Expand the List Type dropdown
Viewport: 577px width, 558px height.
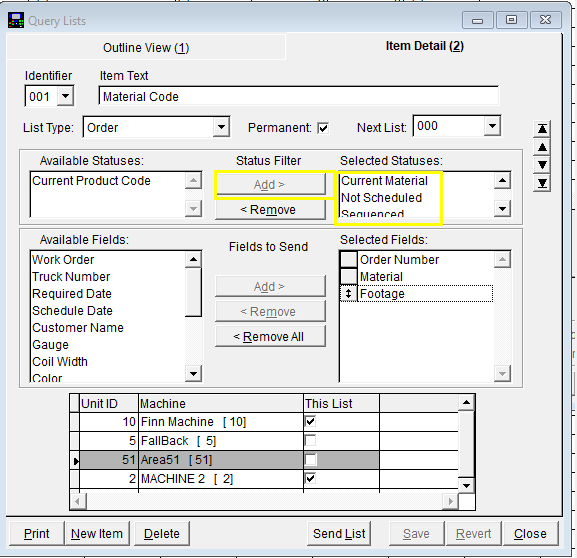click(221, 127)
